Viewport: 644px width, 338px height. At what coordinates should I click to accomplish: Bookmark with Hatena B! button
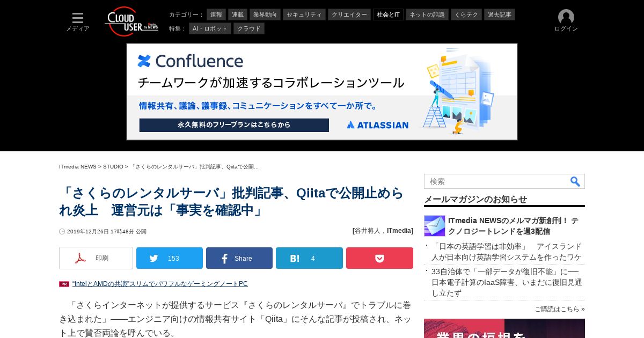[x=309, y=258]
